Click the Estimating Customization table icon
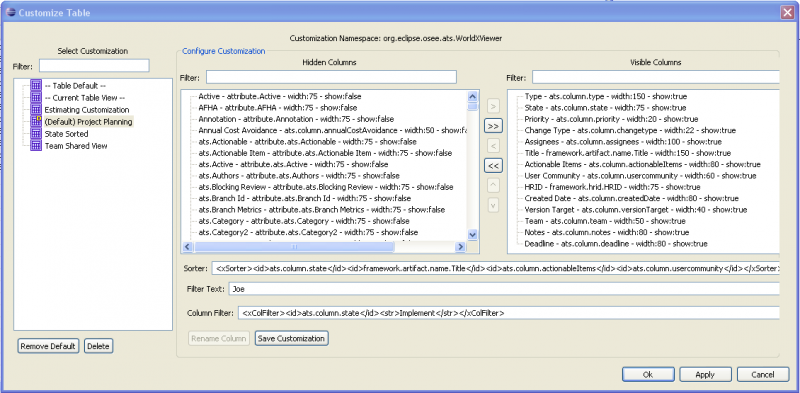Image resolution: width=800 pixels, height=393 pixels. coord(36,109)
